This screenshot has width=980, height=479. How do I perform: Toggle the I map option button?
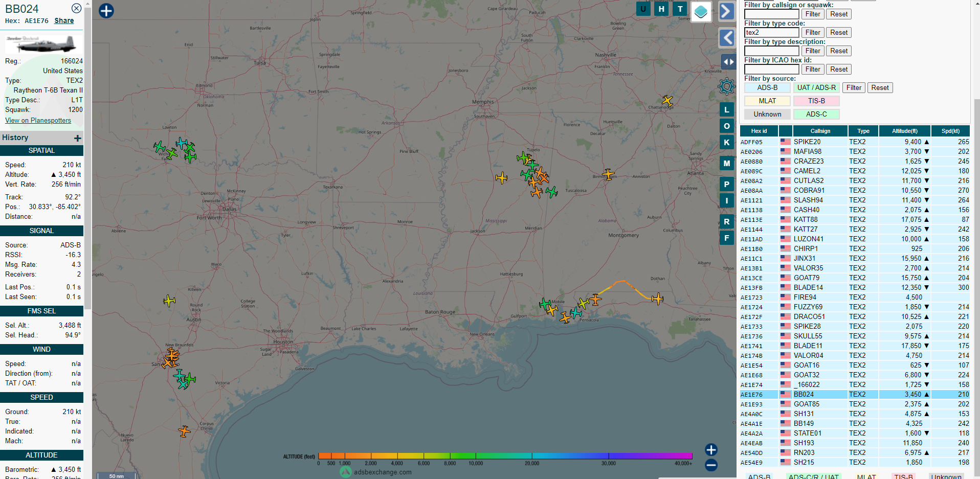coord(727,200)
